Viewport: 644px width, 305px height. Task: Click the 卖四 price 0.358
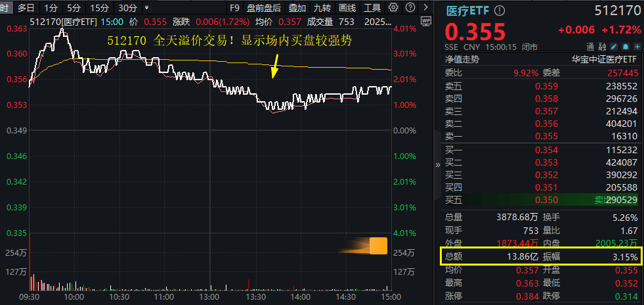pyautogui.click(x=547, y=99)
